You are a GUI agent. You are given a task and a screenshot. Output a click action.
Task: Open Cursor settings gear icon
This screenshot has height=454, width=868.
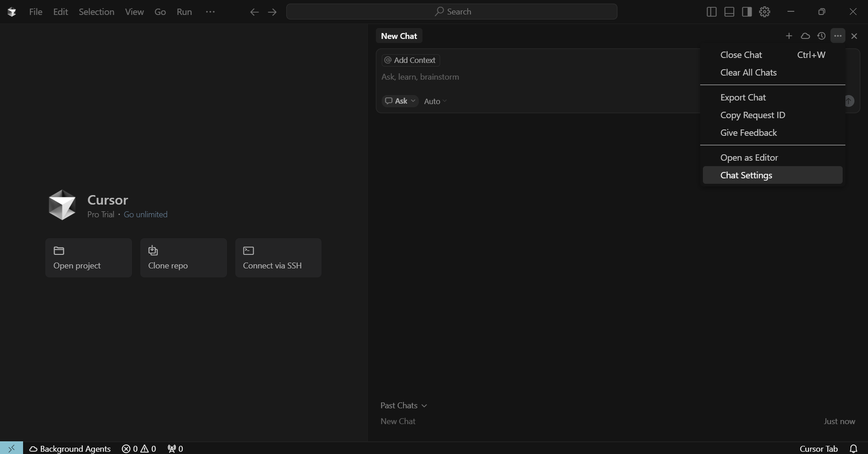765,12
